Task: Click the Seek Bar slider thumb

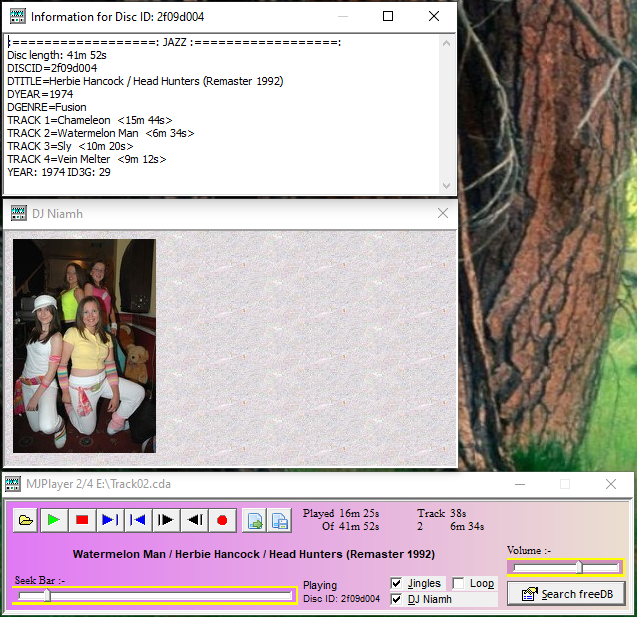Action: [x=47, y=595]
